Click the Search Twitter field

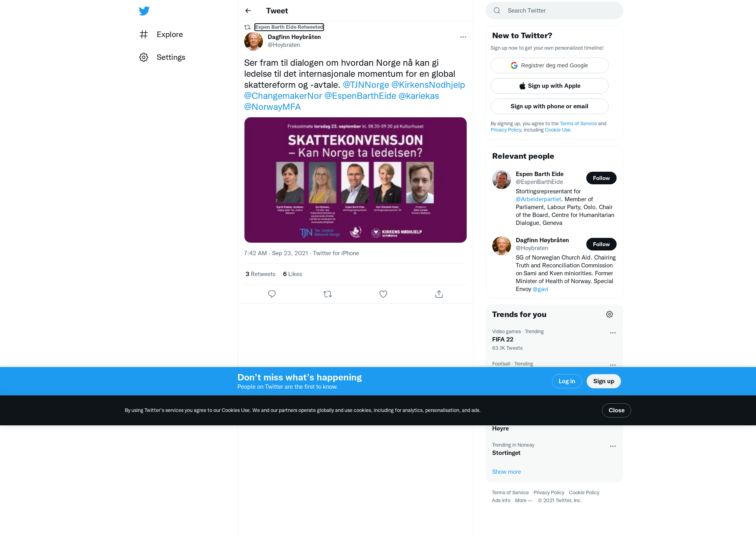point(554,11)
